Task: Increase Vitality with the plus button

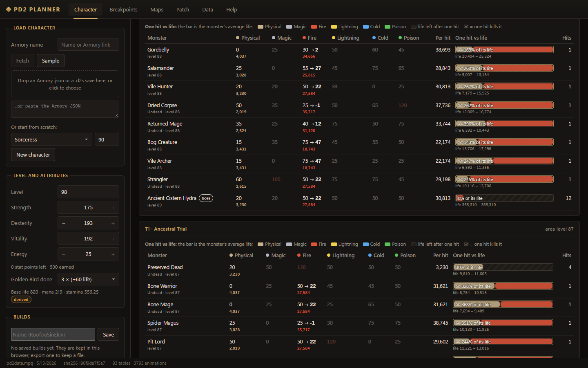Action: tap(113, 239)
